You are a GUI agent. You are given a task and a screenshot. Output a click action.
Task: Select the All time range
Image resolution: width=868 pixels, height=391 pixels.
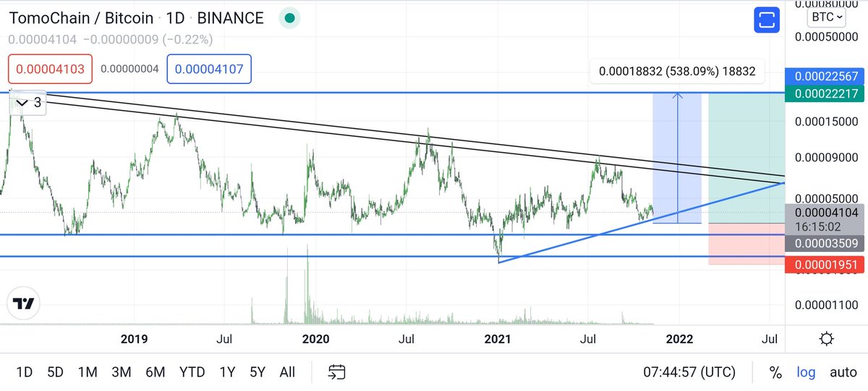[287, 372]
